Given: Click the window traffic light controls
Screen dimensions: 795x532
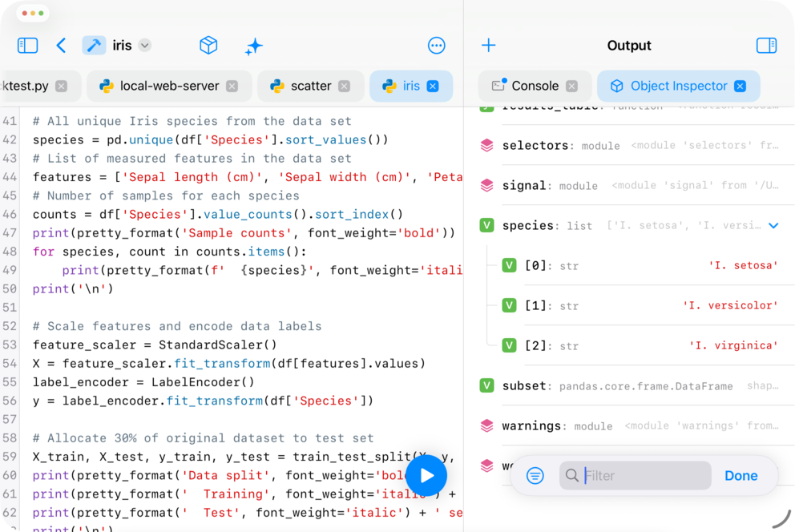Looking at the screenshot, I should click(x=33, y=13).
